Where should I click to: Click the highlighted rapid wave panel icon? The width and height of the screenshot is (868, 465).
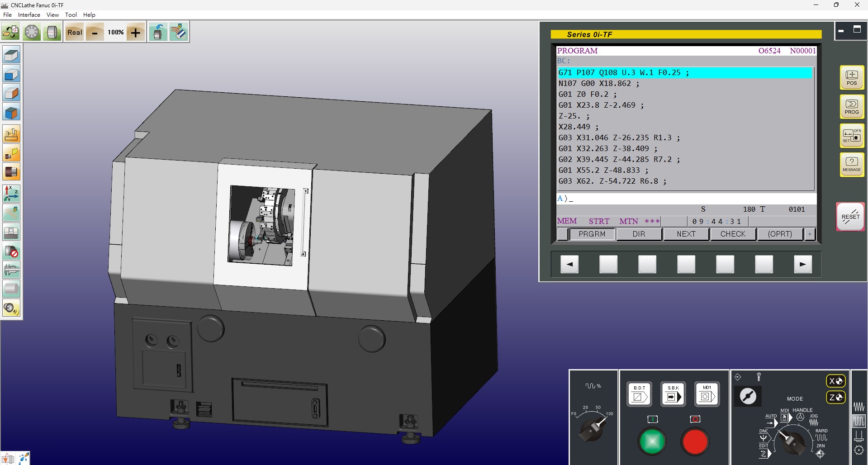(859, 422)
